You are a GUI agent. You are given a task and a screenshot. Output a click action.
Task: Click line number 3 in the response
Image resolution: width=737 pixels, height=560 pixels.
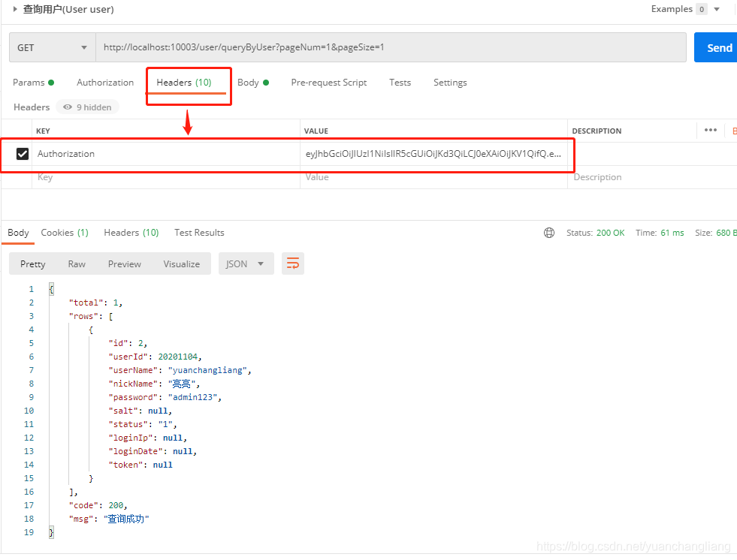click(31, 316)
